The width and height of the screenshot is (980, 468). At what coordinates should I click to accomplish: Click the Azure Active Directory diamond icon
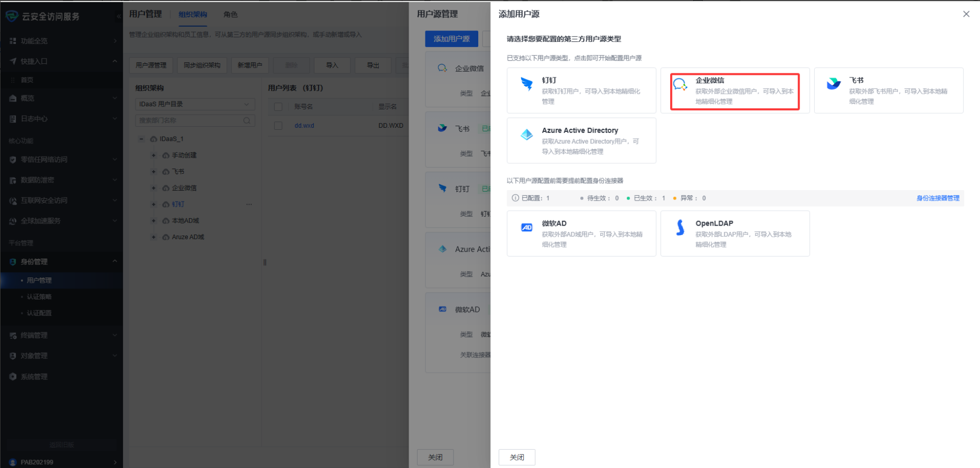[x=526, y=135]
